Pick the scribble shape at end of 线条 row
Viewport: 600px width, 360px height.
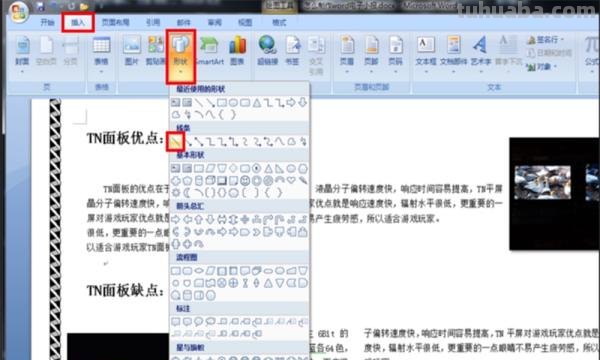tap(303, 142)
